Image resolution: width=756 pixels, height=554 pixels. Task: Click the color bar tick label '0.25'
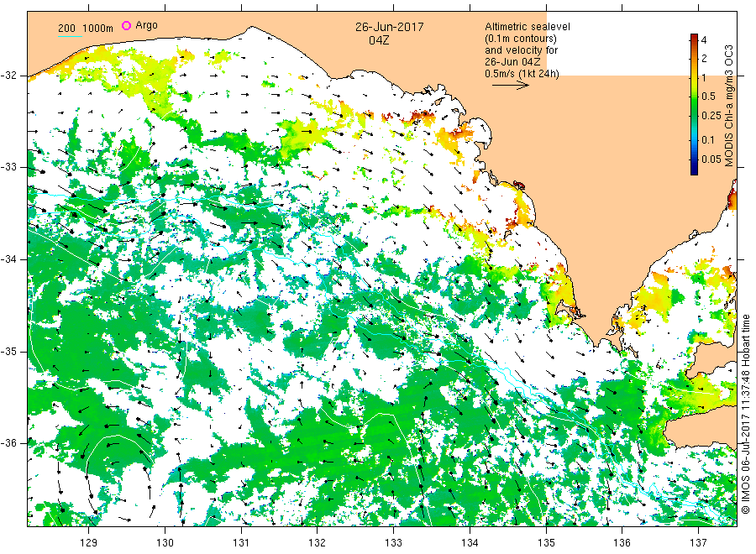point(711,116)
